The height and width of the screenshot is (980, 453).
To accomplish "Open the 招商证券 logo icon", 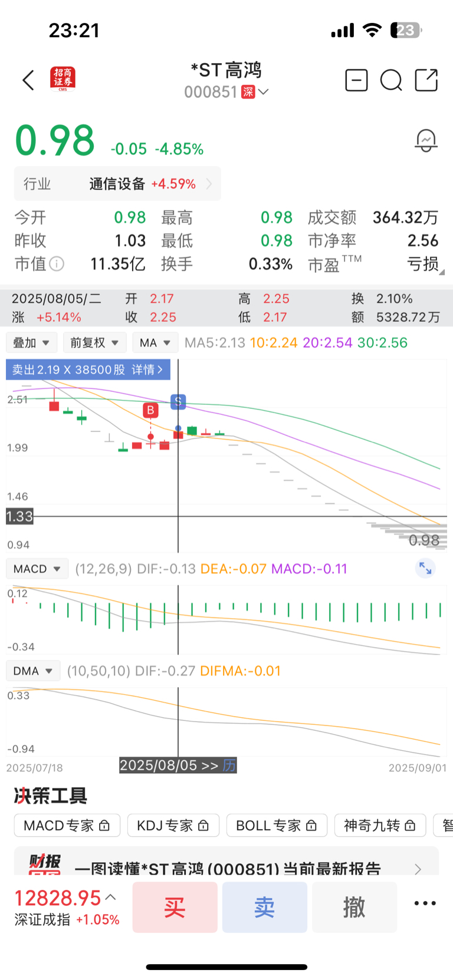I will click(63, 79).
